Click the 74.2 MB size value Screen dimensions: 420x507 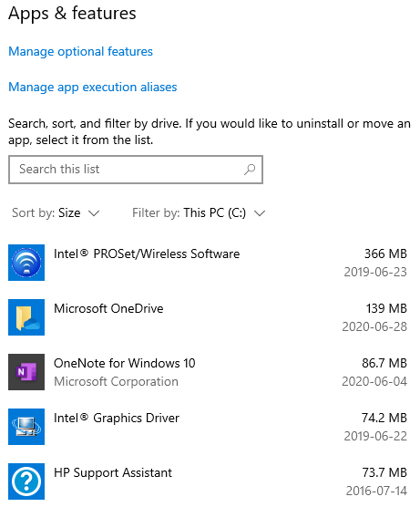coord(384,418)
